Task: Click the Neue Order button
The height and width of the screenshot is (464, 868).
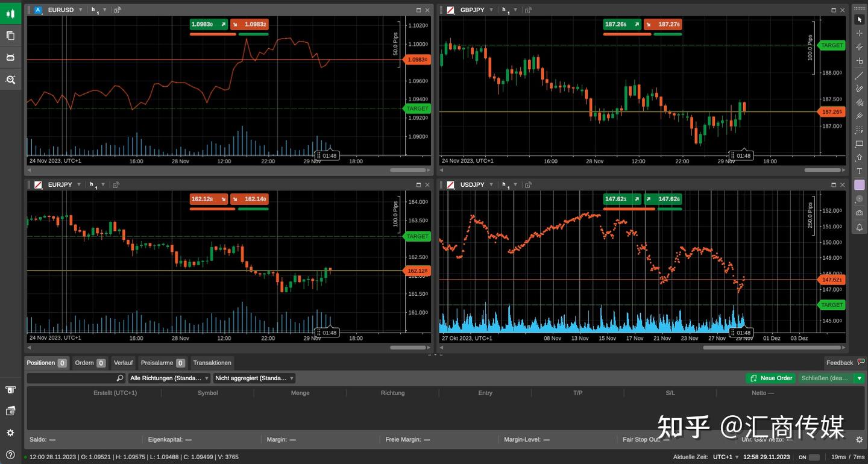Action: click(771, 378)
